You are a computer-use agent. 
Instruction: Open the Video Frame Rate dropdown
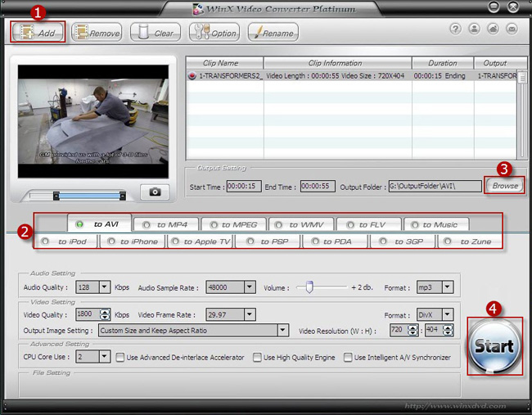pos(250,314)
